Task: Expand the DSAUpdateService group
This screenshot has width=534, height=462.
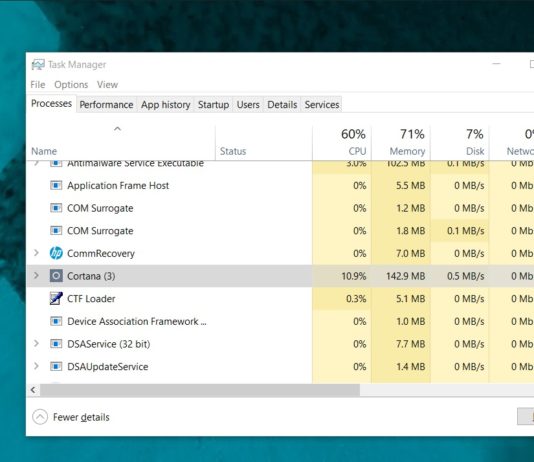Action: click(x=36, y=366)
